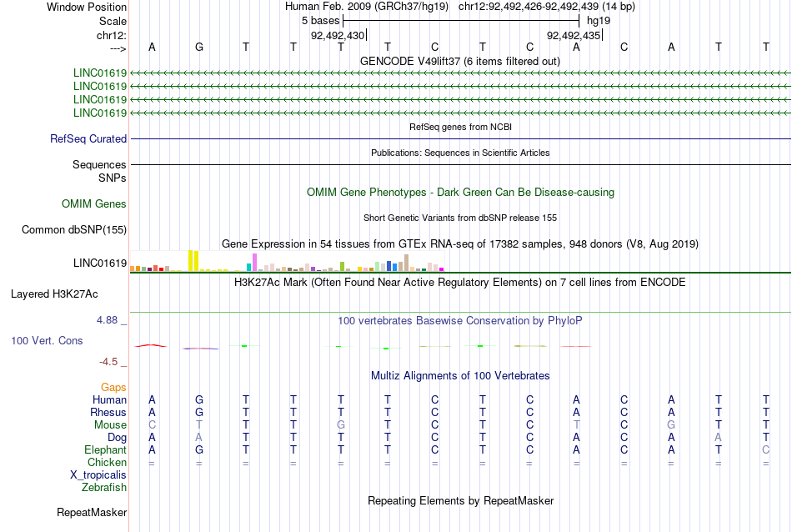Open the GENCODE V49lift37 track title
The height and width of the screenshot is (532, 792).
460,61
